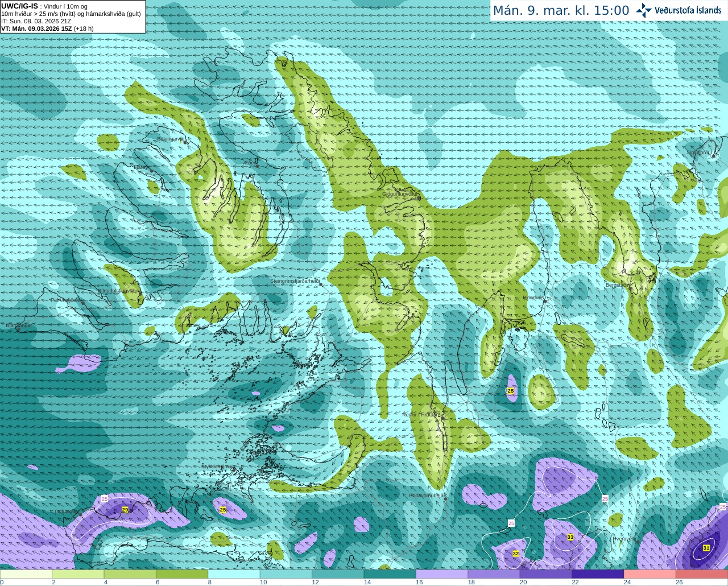The image size is (728, 586).
Task: Click the legend tick value 10
Action: pos(263,582)
